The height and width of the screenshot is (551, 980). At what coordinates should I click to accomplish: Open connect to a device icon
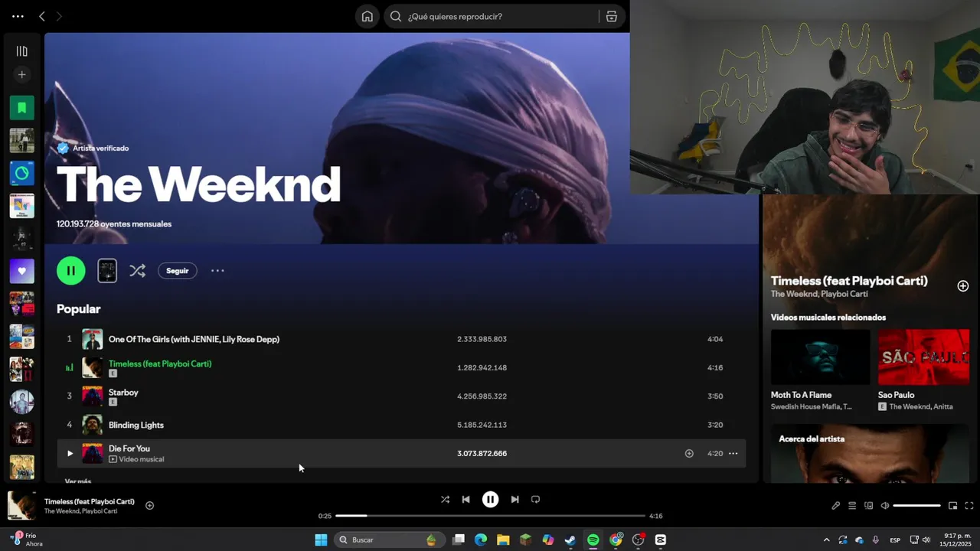pyautogui.click(x=868, y=505)
